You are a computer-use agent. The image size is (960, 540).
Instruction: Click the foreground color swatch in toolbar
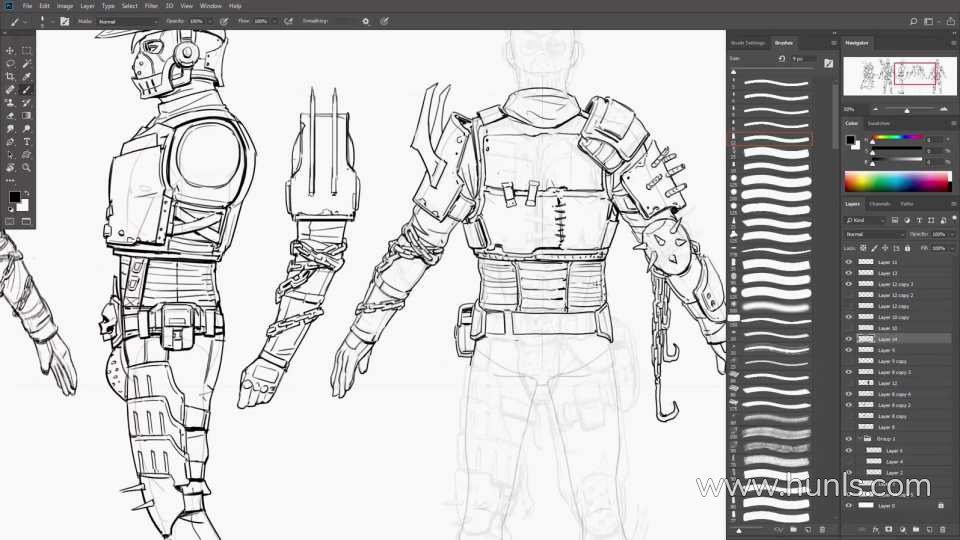[x=14, y=197]
